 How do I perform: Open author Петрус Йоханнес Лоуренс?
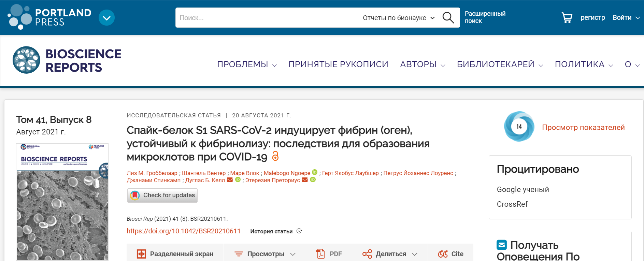point(418,173)
